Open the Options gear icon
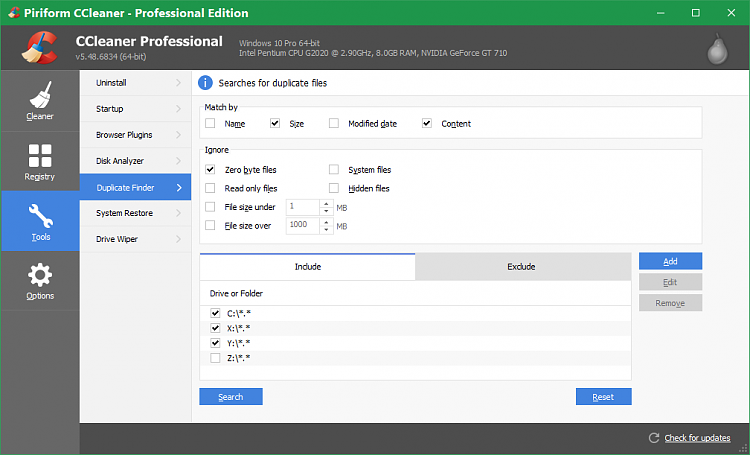Screen dimensions: 750x455 click(40, 275)
